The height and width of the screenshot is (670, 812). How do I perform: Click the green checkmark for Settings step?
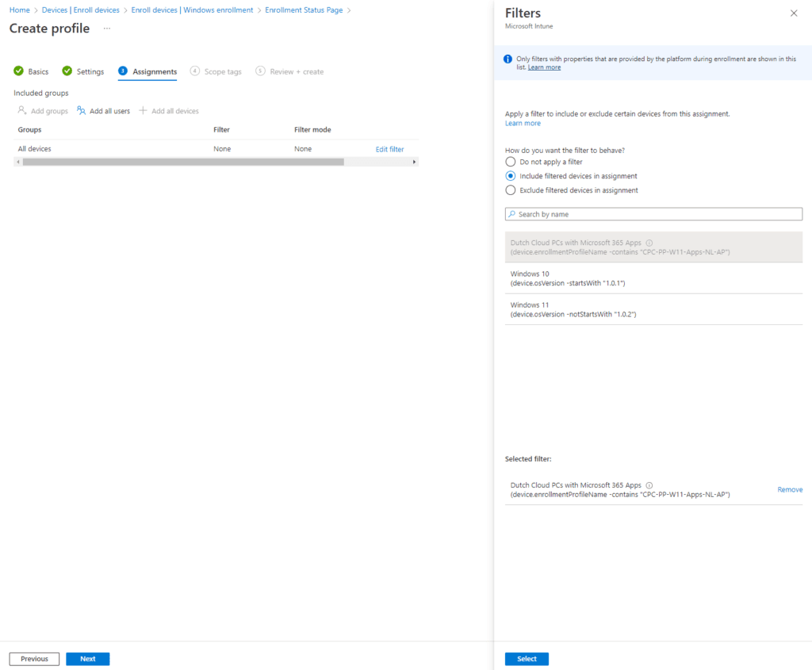click(x=67, y=71)
